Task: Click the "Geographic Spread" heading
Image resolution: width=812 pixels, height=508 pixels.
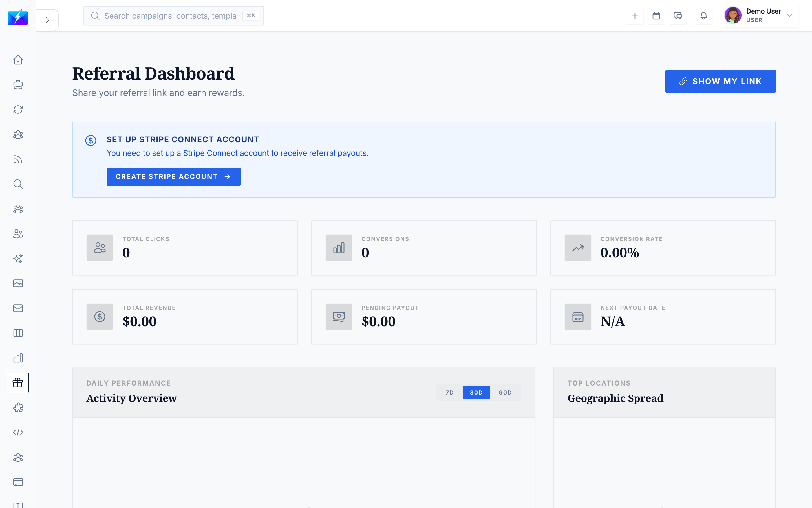Action: [x=615, y=398]
